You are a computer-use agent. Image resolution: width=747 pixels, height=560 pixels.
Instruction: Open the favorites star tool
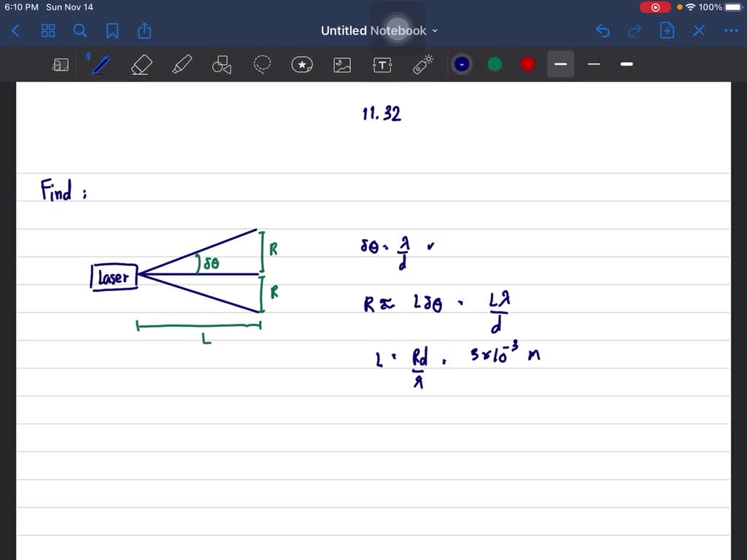(302, 64)
